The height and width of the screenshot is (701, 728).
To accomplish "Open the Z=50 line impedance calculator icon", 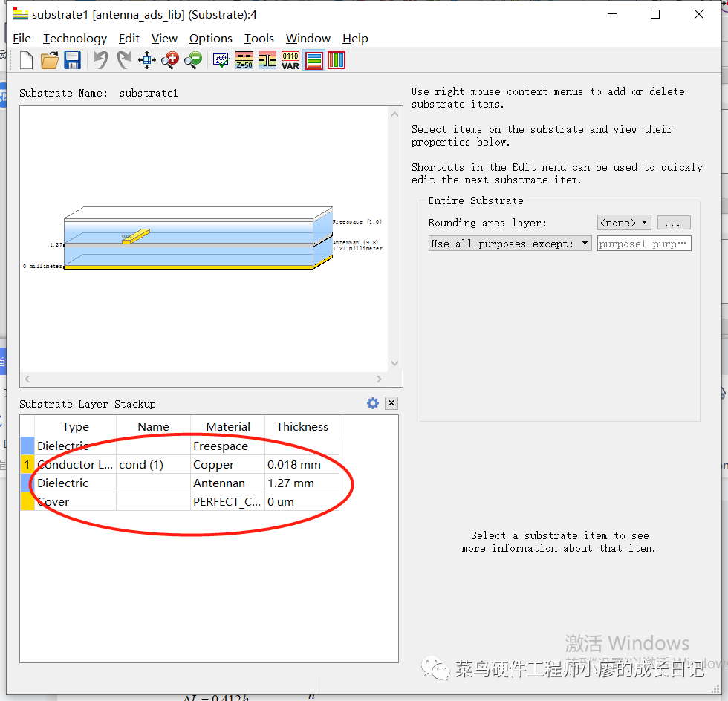I will pyautogui.click(x=244, y=60).
